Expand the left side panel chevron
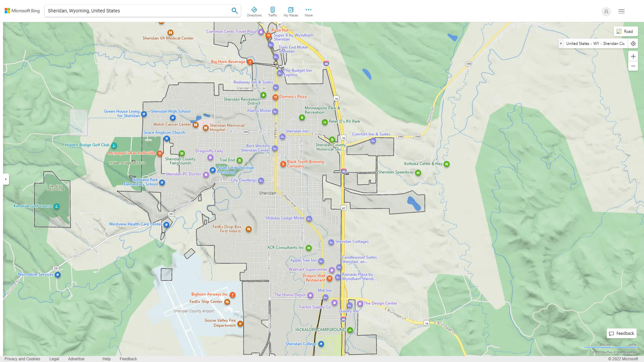Image resolution: width=644 pixels, height=362 pixels. [x=6, y=179]
